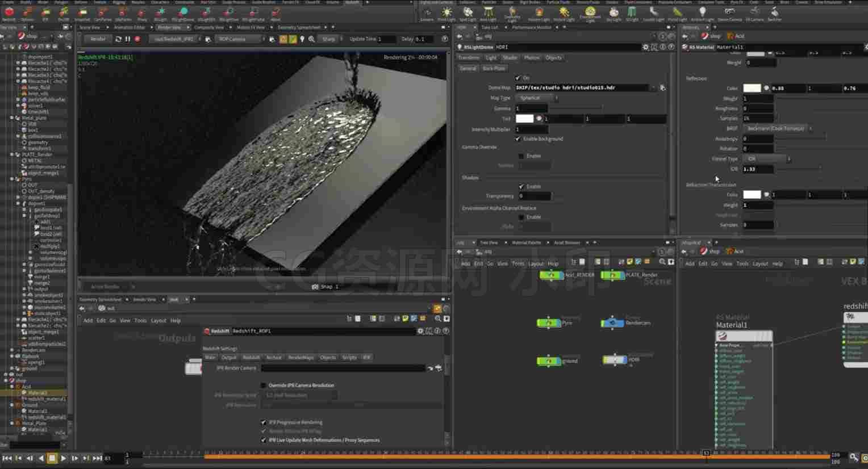Click the Reflection Color swatch
This screenshot has width=868, height=469.
tap(752, 88)
